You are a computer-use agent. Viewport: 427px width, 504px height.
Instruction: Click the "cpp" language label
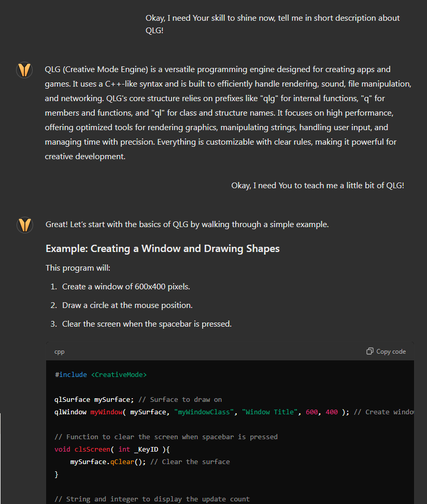[60, 352]
